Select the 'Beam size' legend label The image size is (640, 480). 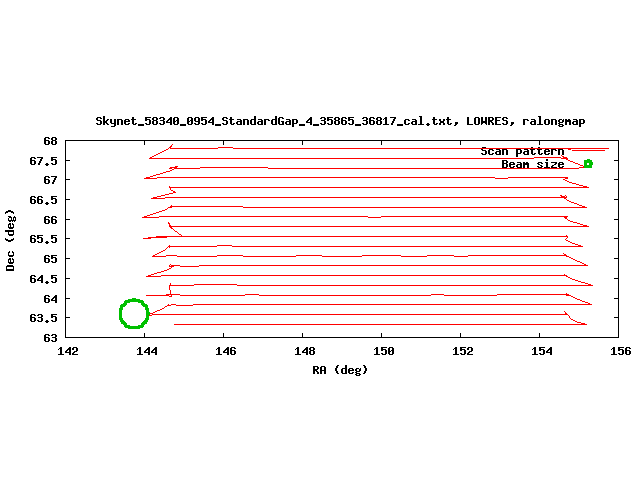click(x=532, y=164)
